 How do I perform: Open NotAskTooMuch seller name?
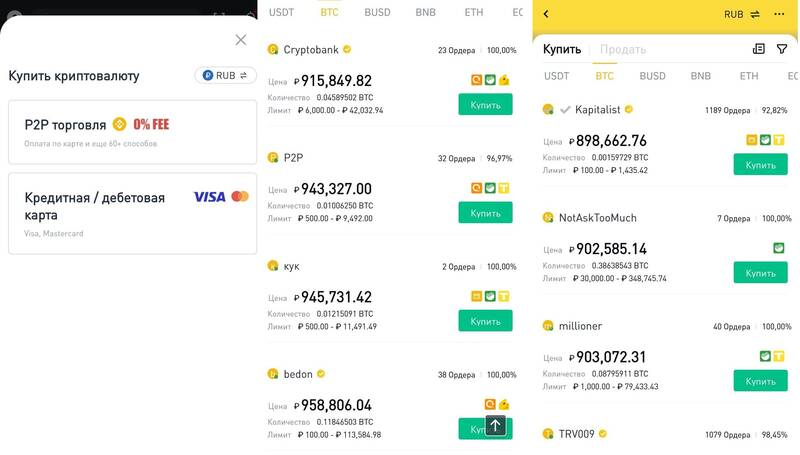coord(597,218)
